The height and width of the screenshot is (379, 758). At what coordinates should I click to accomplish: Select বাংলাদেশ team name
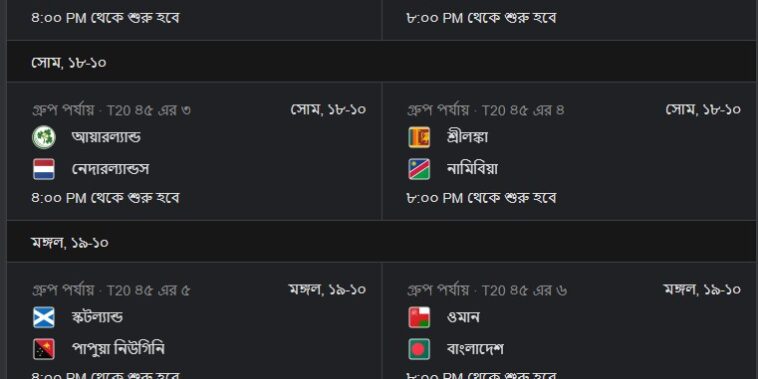pos(475,349)
